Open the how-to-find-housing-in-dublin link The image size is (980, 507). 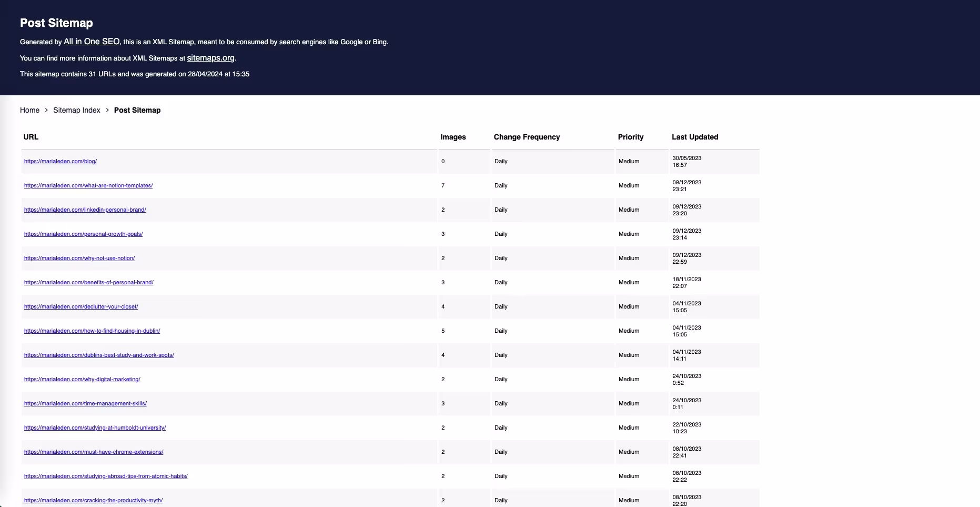92,331
